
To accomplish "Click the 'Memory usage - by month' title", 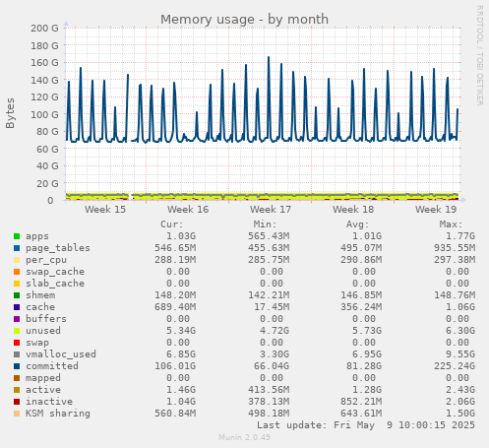I will (244, 20).
